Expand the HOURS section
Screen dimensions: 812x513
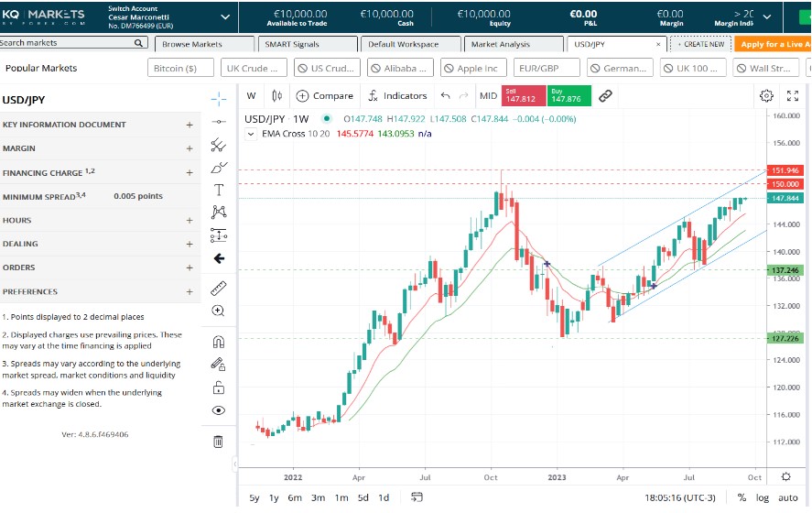(x=100, y=220)
